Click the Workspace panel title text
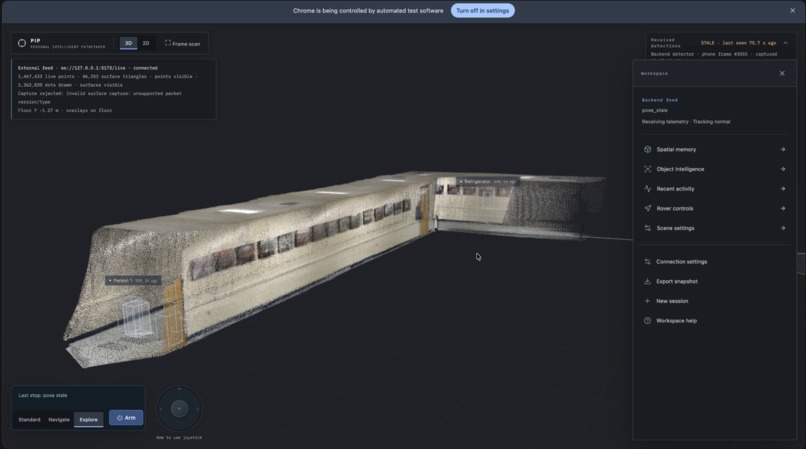 654,74
